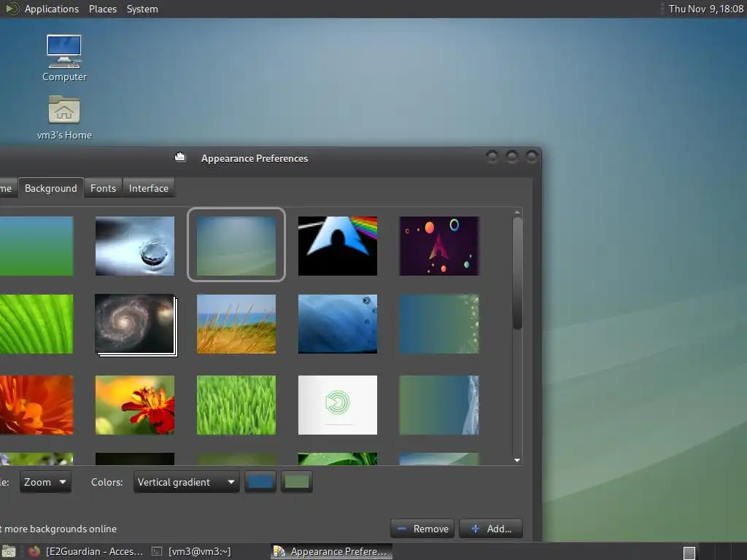This screenshot has height=560, width=747.
Task: Select the purple space planets wallpaper
Action: (439, 246)
